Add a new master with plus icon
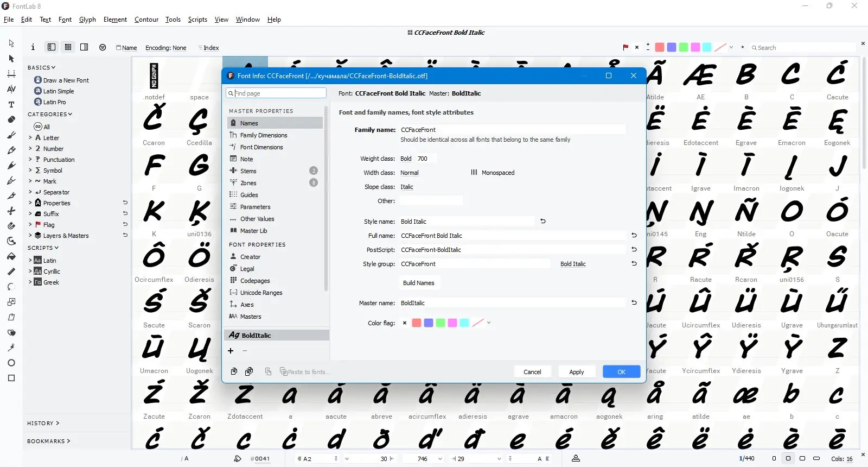The image size is (868, 467). point(231,351)
